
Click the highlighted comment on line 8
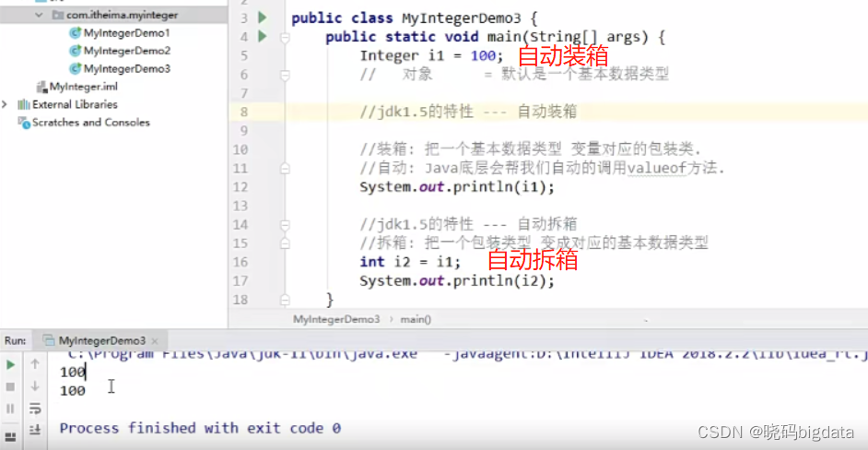468,112
